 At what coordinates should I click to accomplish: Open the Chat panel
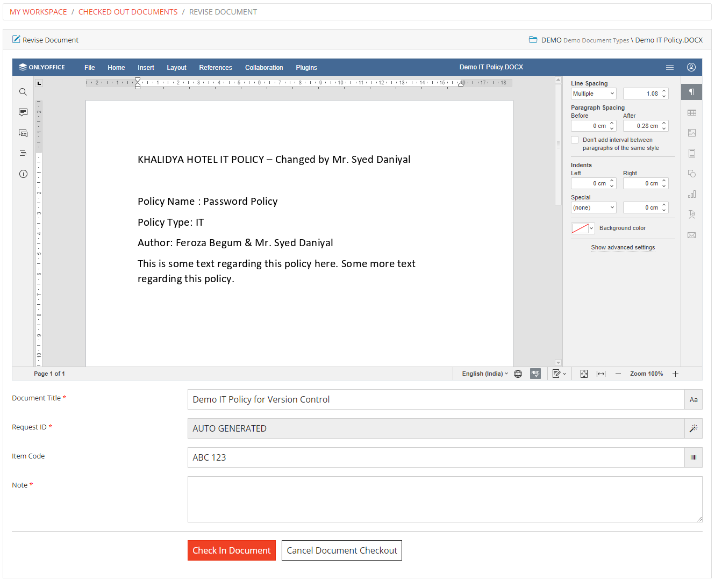(x=23, y=133)
